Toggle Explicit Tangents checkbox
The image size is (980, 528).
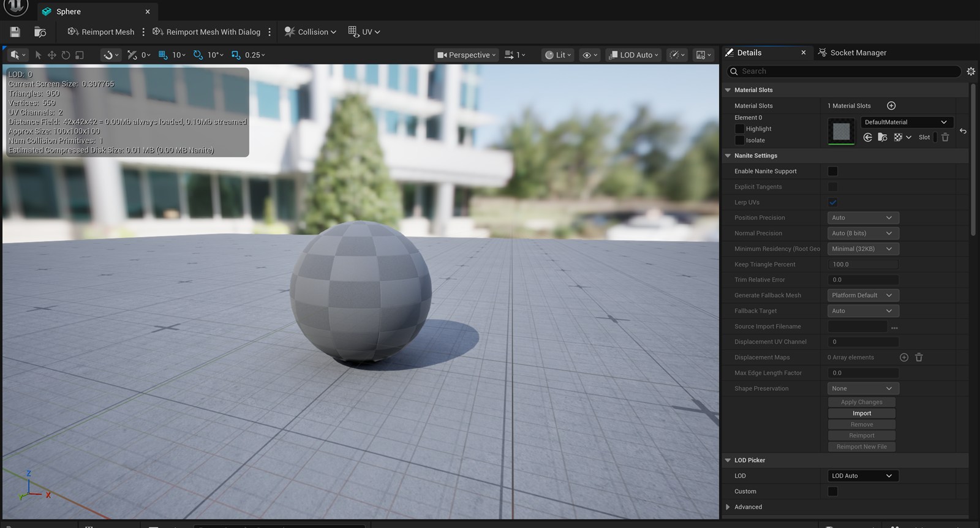click(832, 187)
